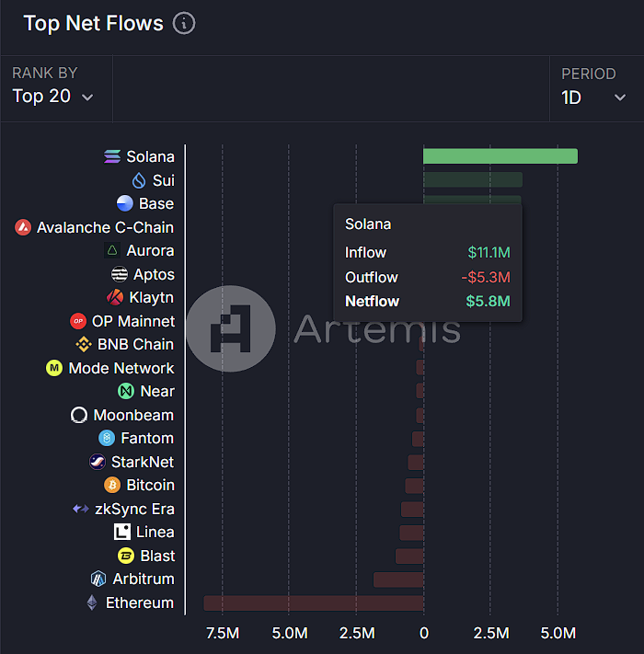
Task: Open the Rank By Top 20 dropdown
Action: [53, 97]
